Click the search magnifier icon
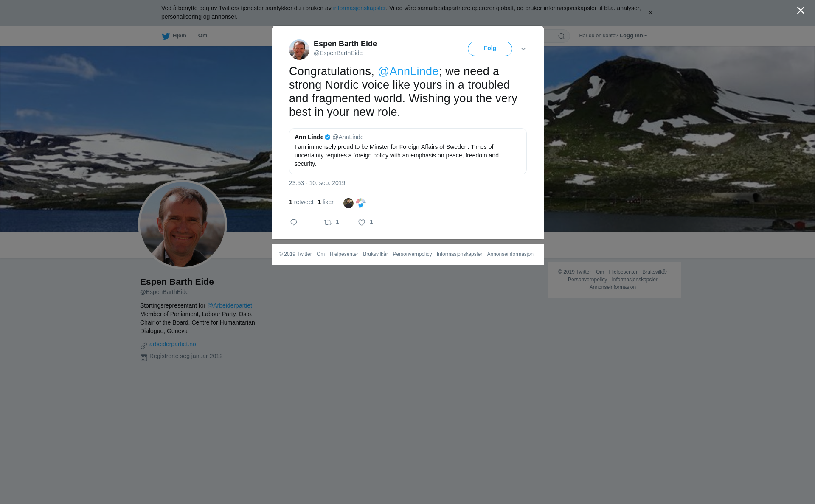Viewport: 815px width, 504px height. coord(562,36)
